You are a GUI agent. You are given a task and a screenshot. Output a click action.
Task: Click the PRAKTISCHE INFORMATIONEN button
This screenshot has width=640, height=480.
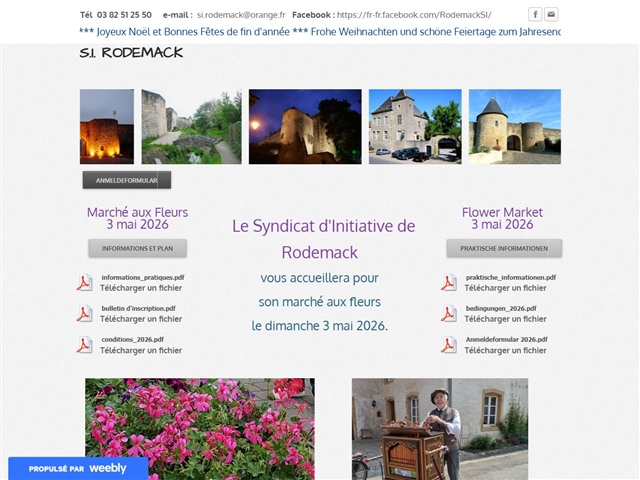(x=504, y=248)
